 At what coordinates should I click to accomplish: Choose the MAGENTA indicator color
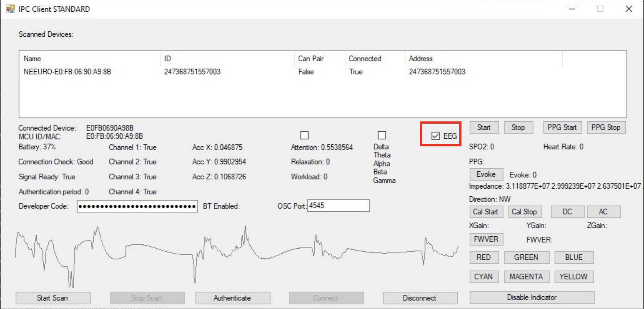[526, 277]
